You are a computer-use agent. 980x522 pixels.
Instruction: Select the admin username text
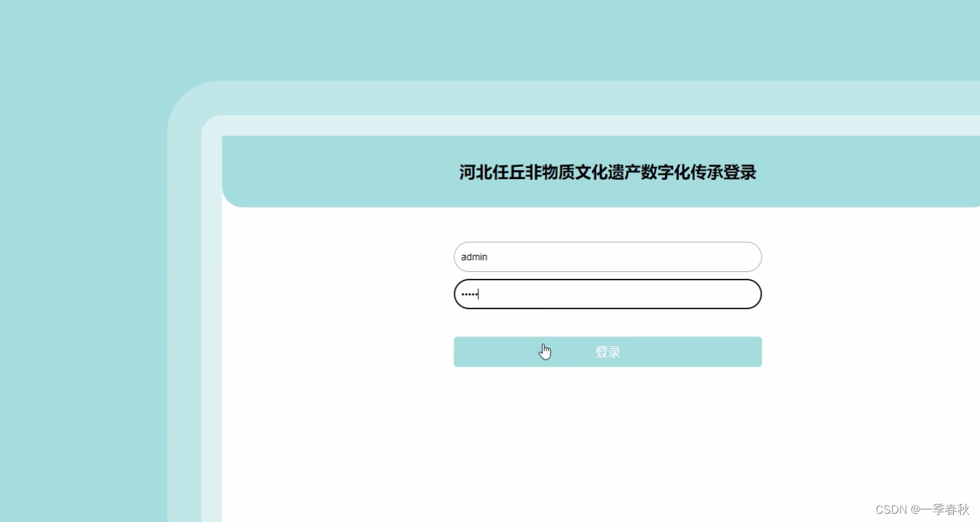pos(474,256)
